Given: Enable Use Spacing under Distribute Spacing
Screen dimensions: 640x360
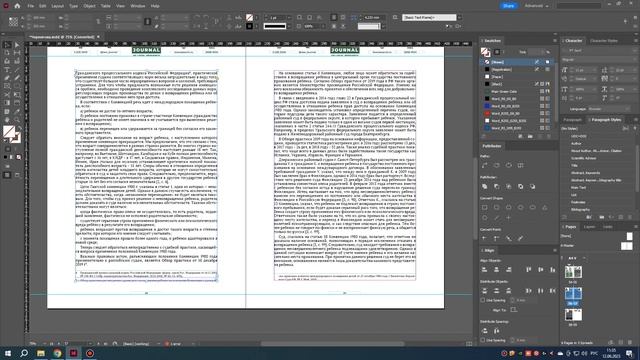Looking at the screenshot, I should tap(483, 340).
